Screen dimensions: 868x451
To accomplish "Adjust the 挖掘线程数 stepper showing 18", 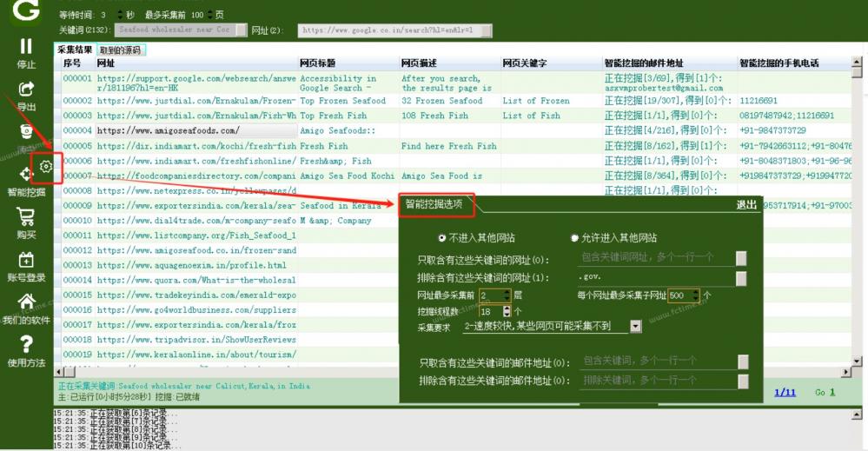I will click(507, 311).
